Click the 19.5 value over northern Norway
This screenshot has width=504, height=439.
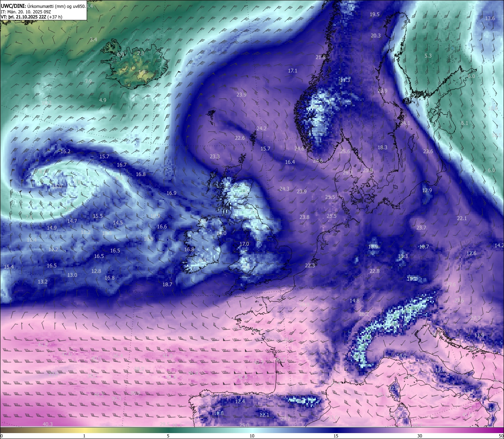374,14
